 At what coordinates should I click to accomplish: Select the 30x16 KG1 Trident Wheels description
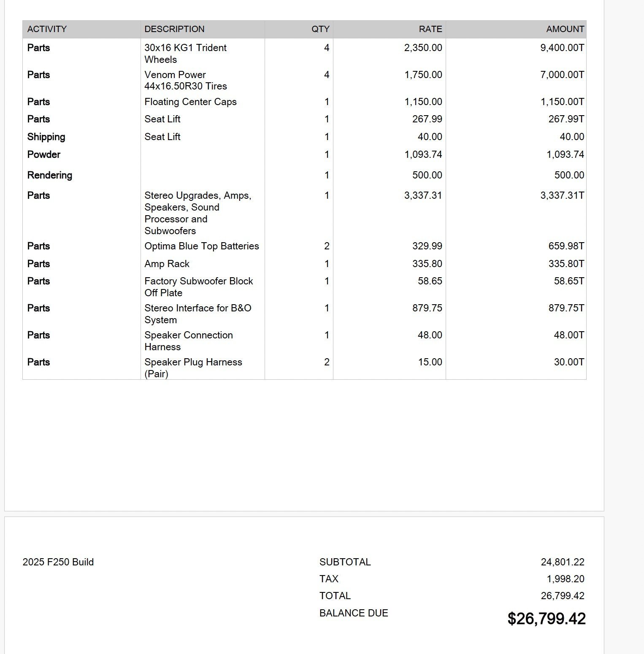[185, 54]
